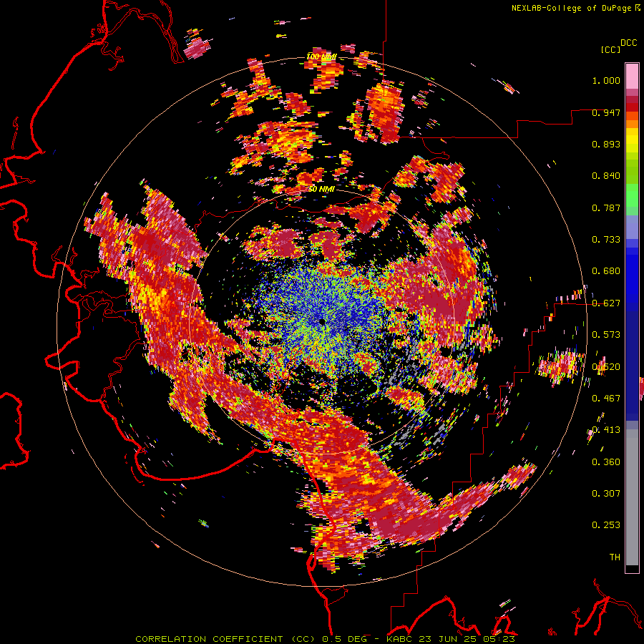
Task: Select the 1.000 scale value
Action: pyautogui.click(x=606, y=80)
